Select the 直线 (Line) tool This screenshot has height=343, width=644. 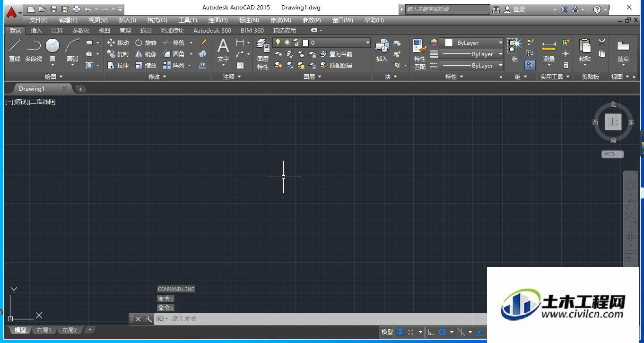coord(14,50)
